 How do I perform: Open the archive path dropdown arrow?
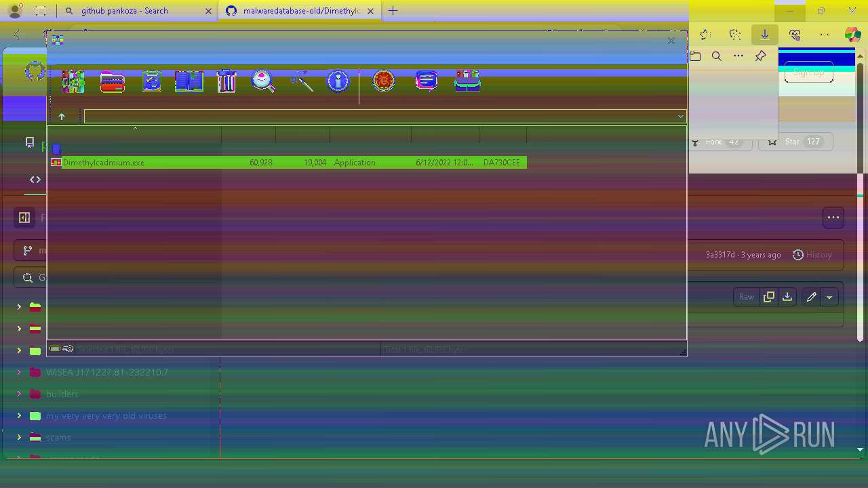[x=680, y=117]
